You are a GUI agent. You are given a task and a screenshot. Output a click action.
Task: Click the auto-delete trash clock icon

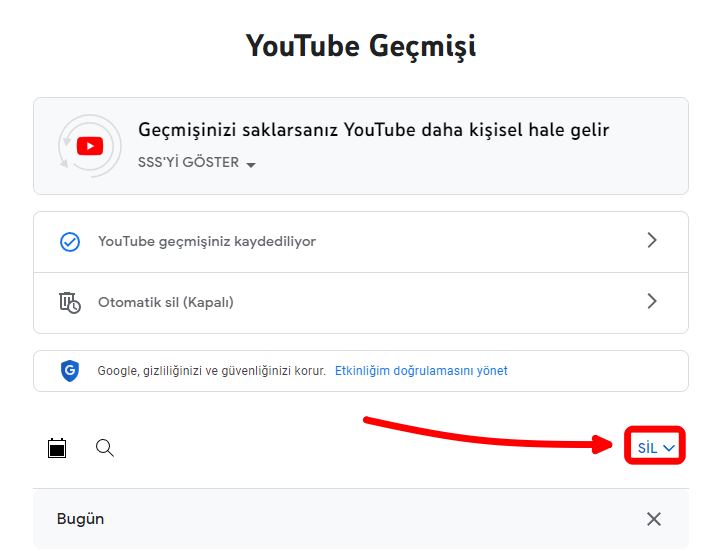pyautogui.click(x=69, y=302)
